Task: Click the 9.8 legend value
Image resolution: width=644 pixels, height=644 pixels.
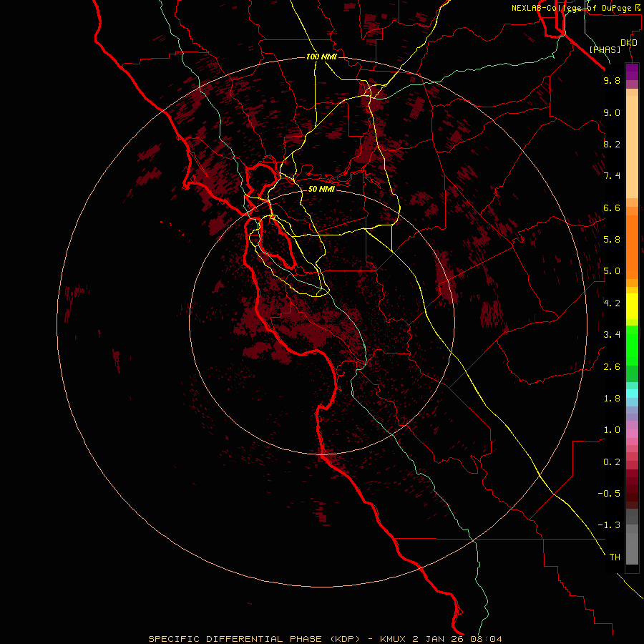Action: point(612,80)
